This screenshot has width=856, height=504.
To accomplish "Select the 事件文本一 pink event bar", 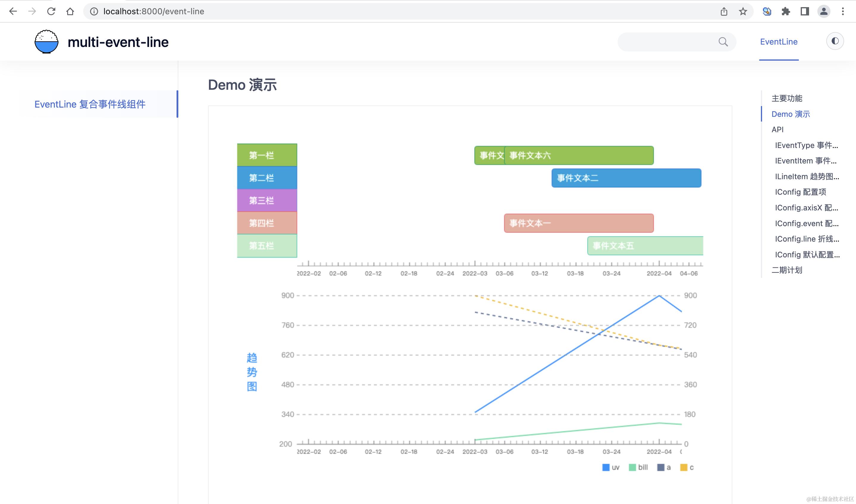I will [579, 223].
